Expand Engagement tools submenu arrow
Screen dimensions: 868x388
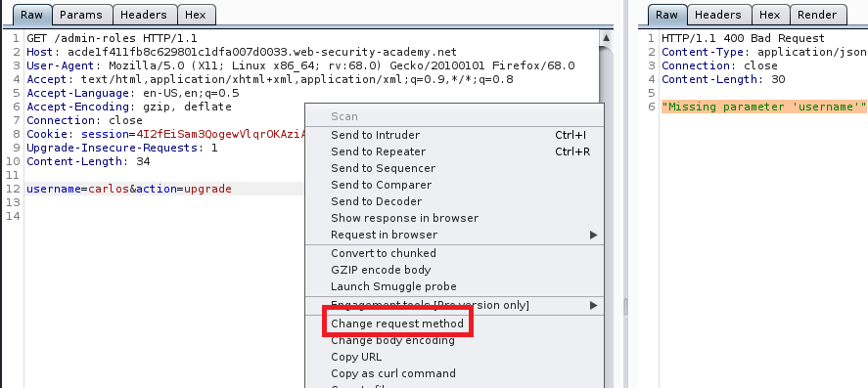(593, 305)
